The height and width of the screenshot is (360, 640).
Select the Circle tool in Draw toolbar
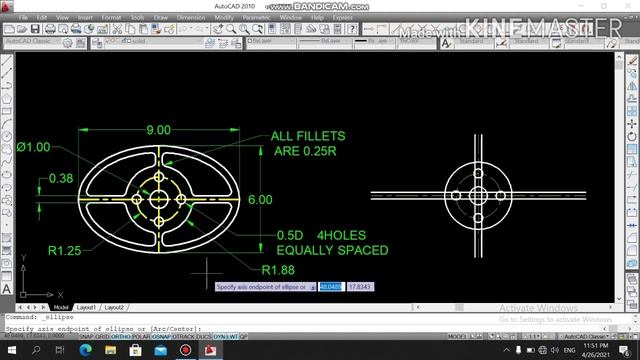7,137
